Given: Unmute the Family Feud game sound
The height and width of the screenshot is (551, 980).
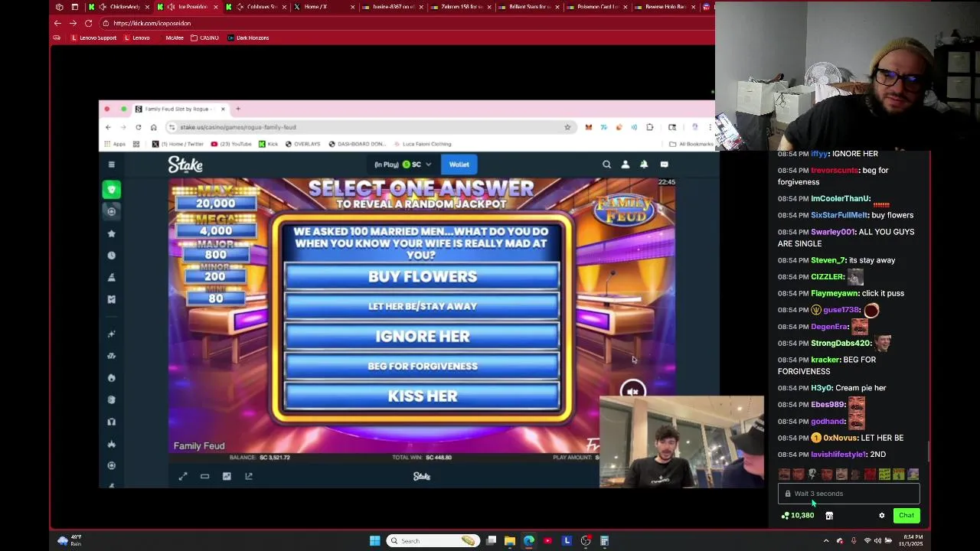Looking at the screenshot, I should pos(632,392).
